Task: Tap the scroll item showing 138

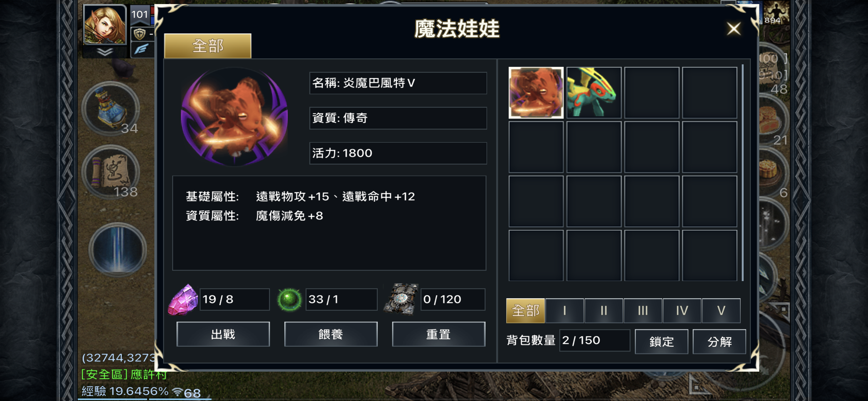Action: click(x=111, y=172)
